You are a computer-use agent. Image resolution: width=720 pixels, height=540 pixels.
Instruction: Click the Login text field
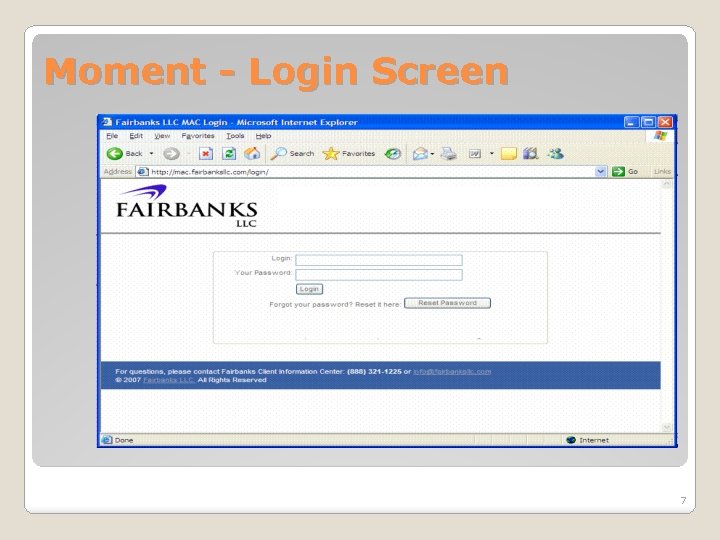[x=379, y=260]
